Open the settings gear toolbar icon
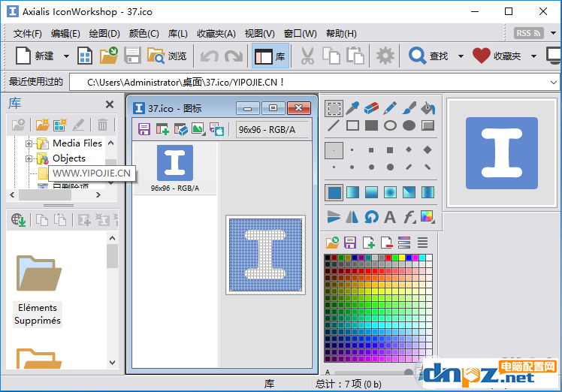 385,56
